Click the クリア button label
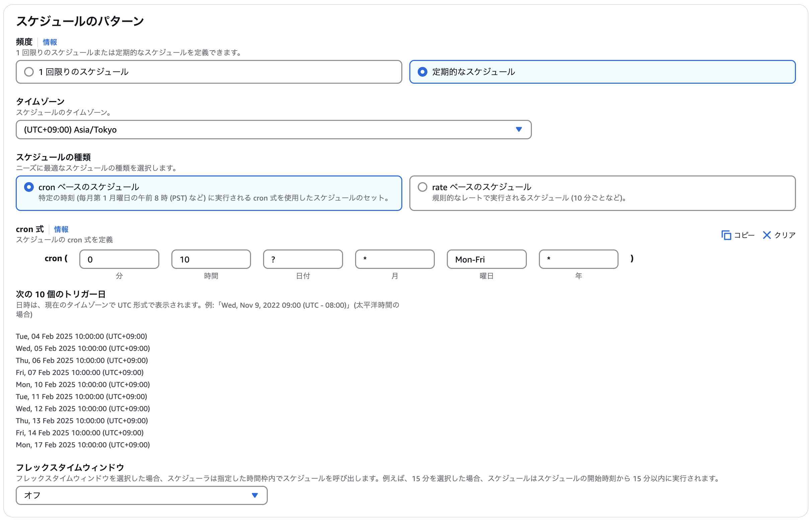 pos(785,235)
